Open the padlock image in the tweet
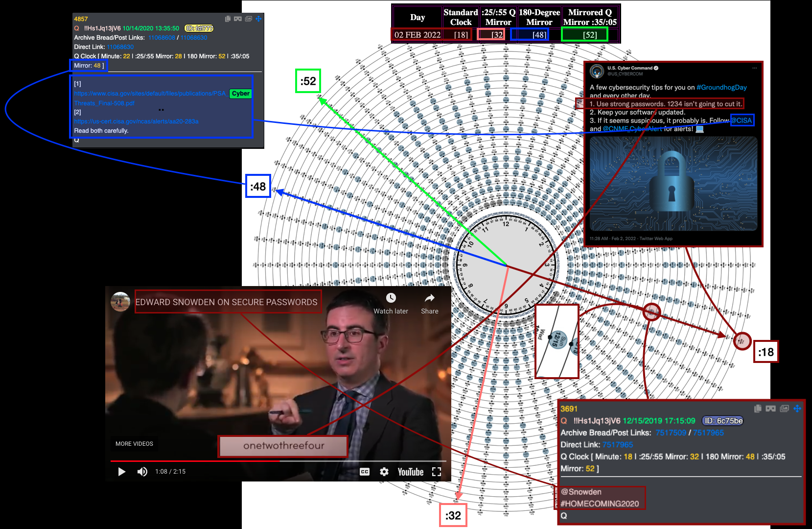This screenshot has height=529, width=812. [x=673, y=184]
